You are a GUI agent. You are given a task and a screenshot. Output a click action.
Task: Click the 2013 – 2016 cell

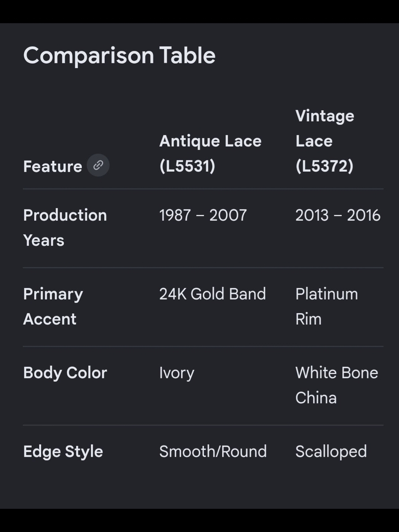[338, 215]
